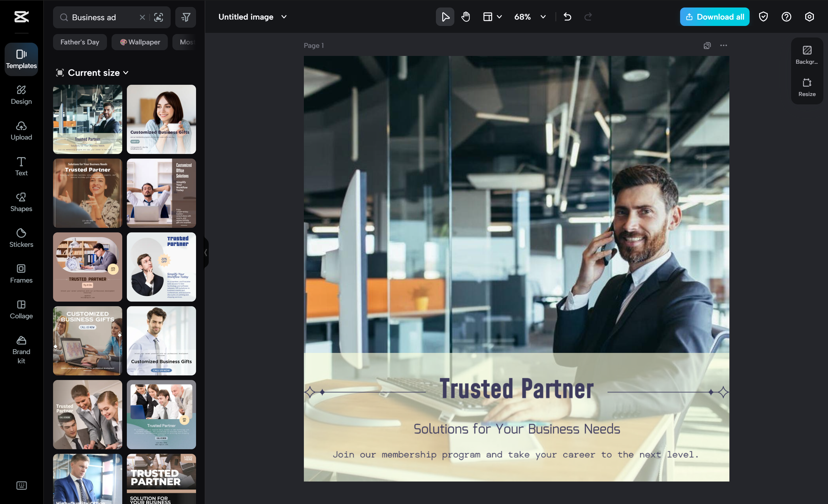The width and height of the screenshot is (828, 504).
Task: Open the Shapes panel
Action: [21, 202]
